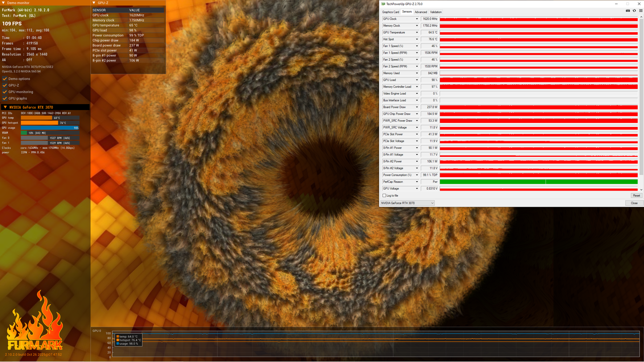This screenshot has height=362, width=644.
Task: Open the GPU Clock sensor dropdown
Action: point(417,19)
